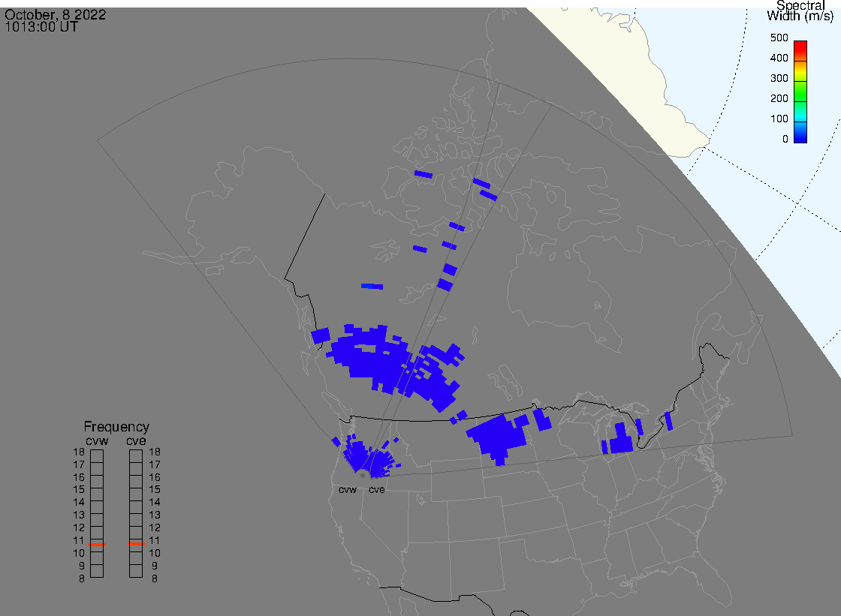Click the 'Frequency' legend heading
Viewport: 841px width, 616px height.
pyautogui.click(x=116, y=427)
